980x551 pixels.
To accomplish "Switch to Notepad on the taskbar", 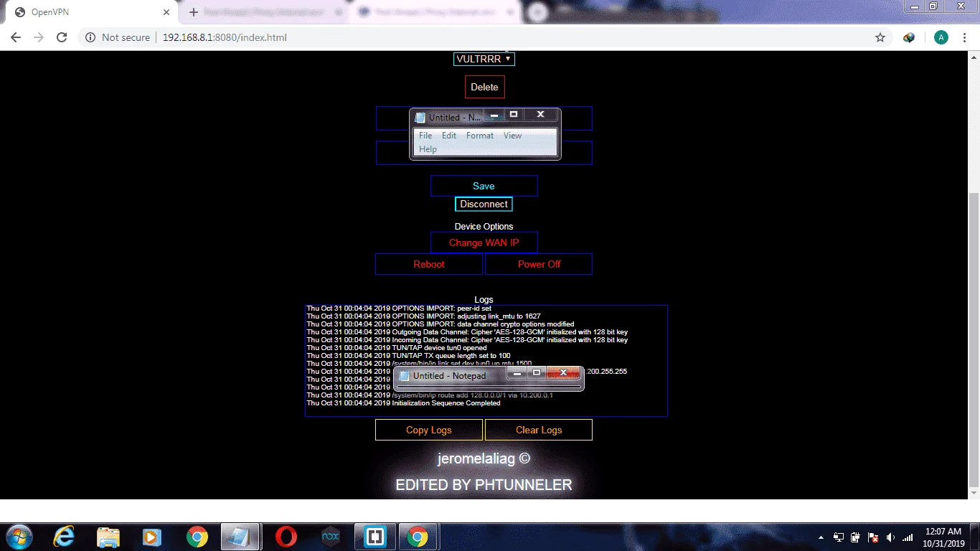I will pos(240,537).
